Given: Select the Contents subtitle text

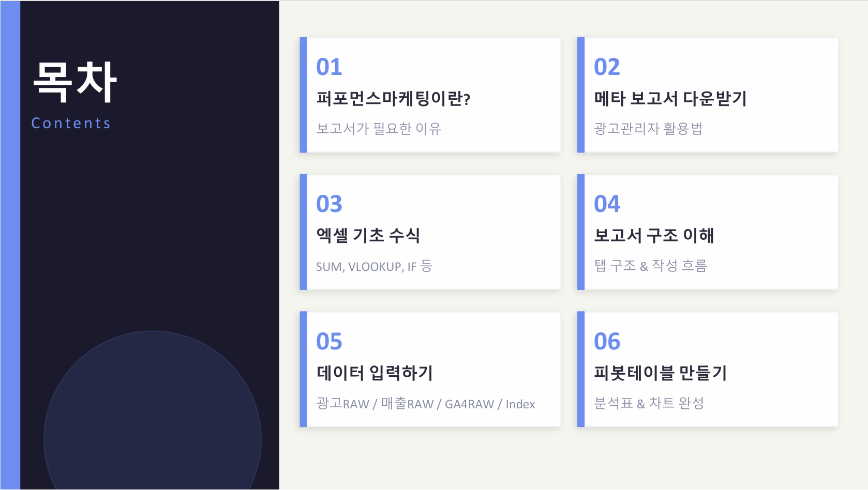Looking at the screenshot, I should tap(71, 123).
